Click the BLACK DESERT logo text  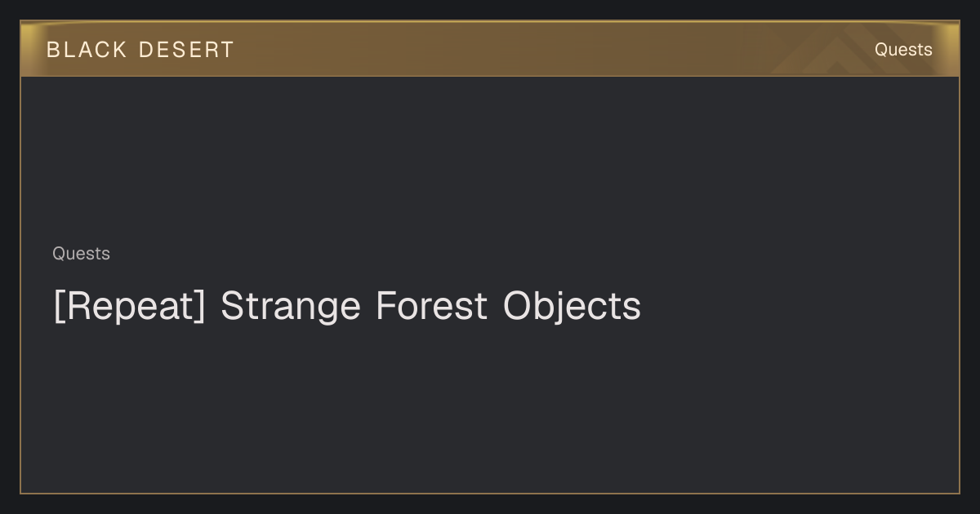coord(140,50)
